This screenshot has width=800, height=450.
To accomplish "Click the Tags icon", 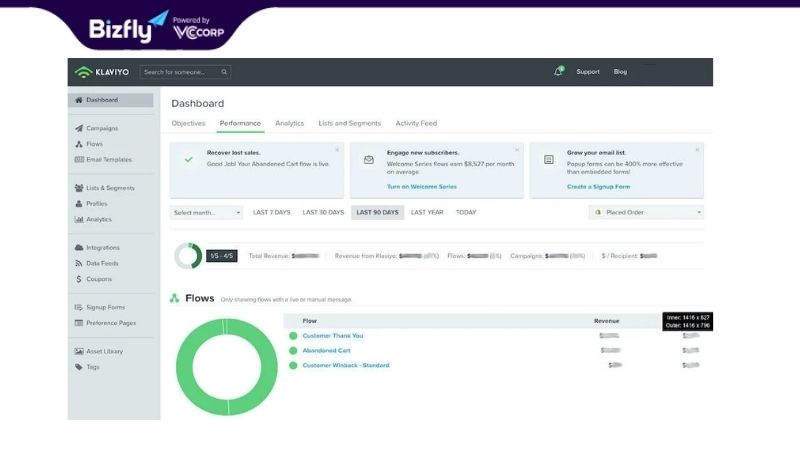I will [79, 367].
